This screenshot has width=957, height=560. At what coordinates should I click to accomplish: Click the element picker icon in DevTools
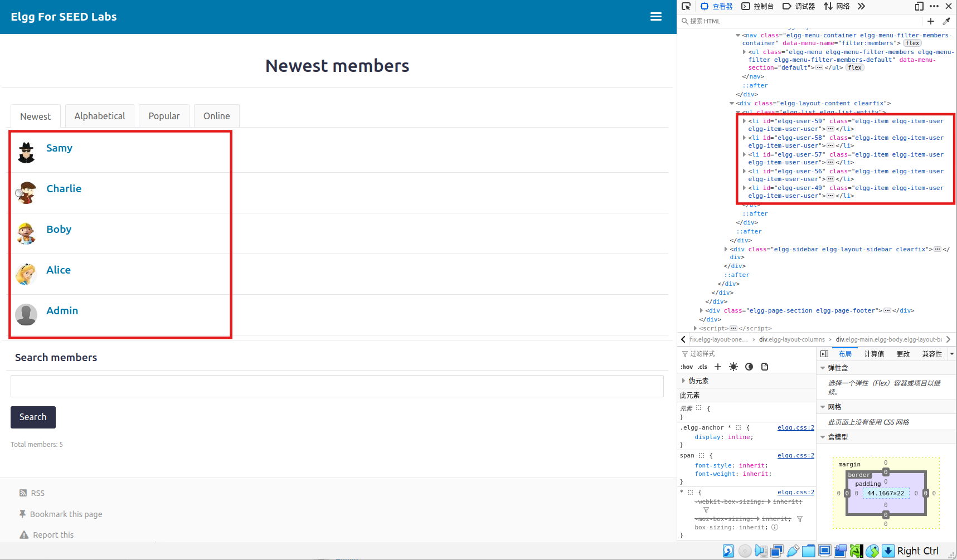click(686, 6)
